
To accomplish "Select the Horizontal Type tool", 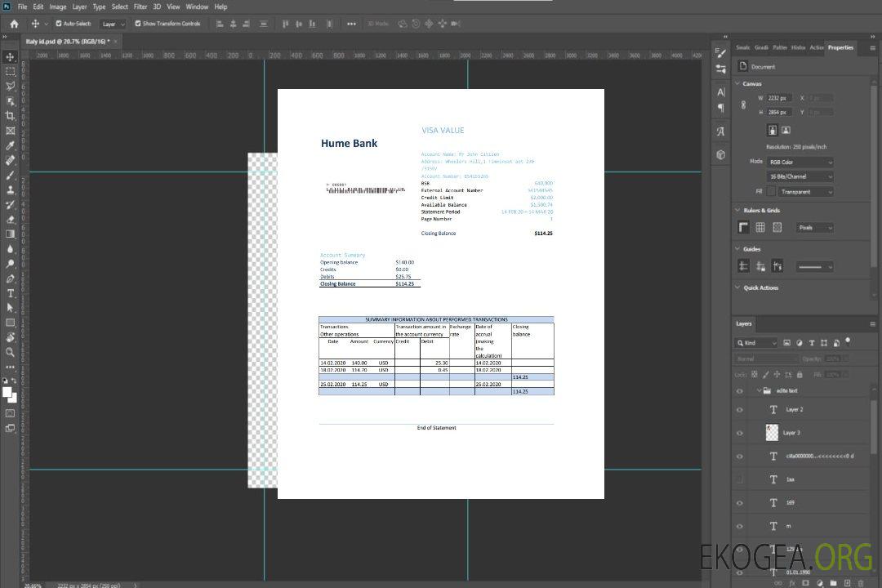I will [x=10, y=293].
